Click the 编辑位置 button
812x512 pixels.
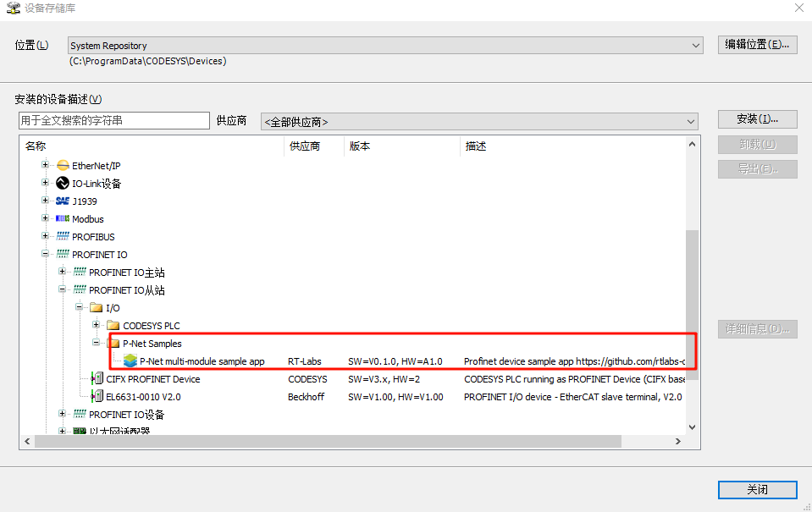(757, 45)
